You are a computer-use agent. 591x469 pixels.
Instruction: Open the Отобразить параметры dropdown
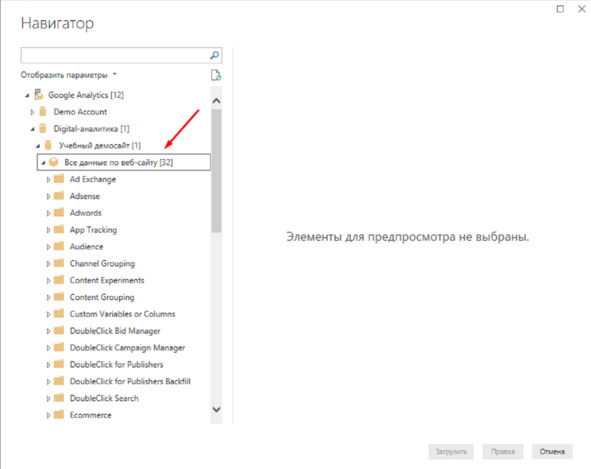[x=68, y=75]
